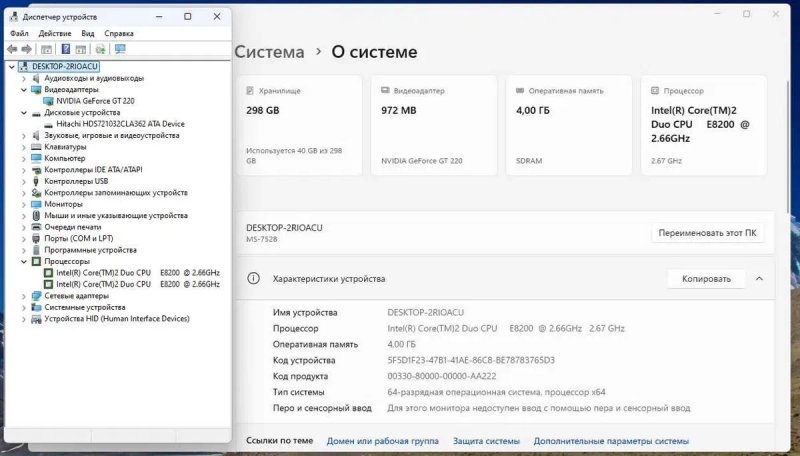The image size is (800, 456).
Task: Collapse the DESKTOP-2RIOACU root node
Action: [x=12, y=67]
